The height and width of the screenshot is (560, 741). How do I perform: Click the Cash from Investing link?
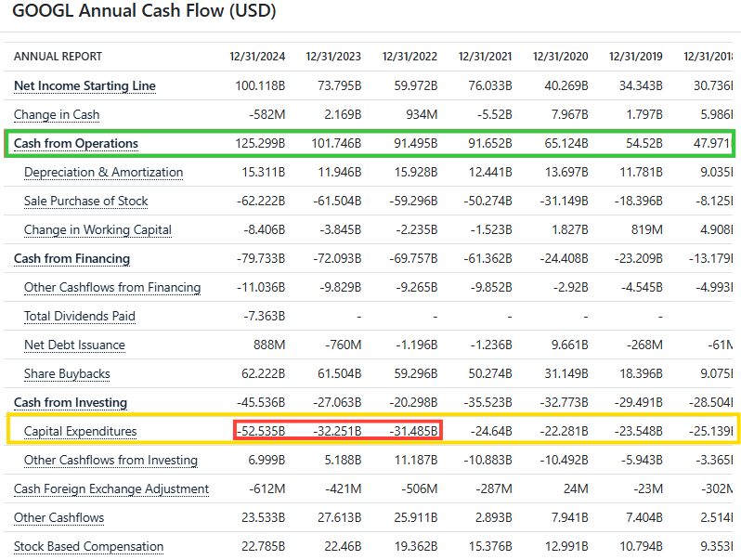pyautogui.click(x=71, y=403)
